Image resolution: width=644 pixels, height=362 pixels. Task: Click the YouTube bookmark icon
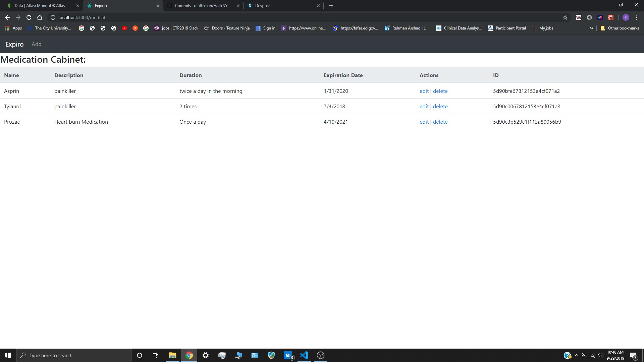tap(124, 28)
